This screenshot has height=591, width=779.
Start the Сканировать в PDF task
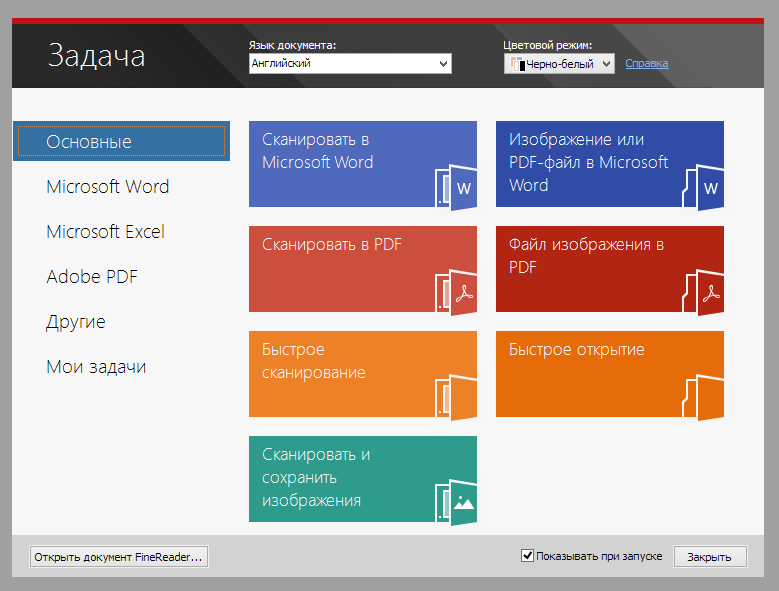click(x=363, y=269)
